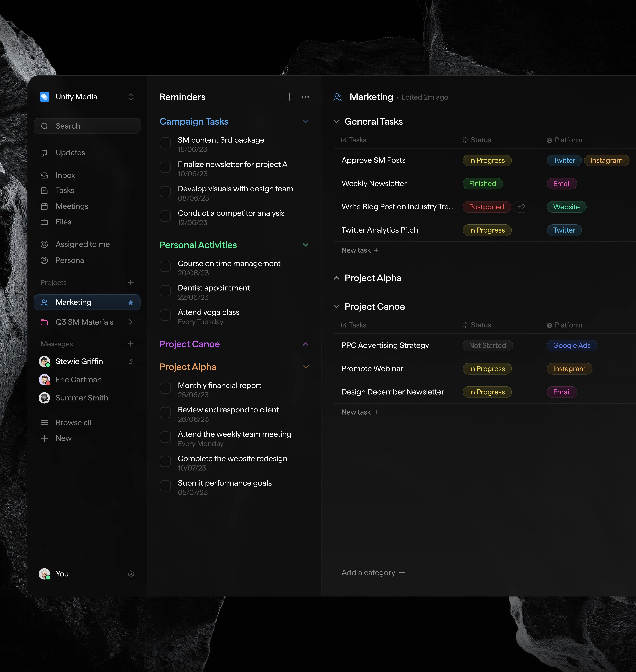This screenshot has width=636, height=672.
Task: Check the Monthly financial report reminder
Action: point(165,388)
